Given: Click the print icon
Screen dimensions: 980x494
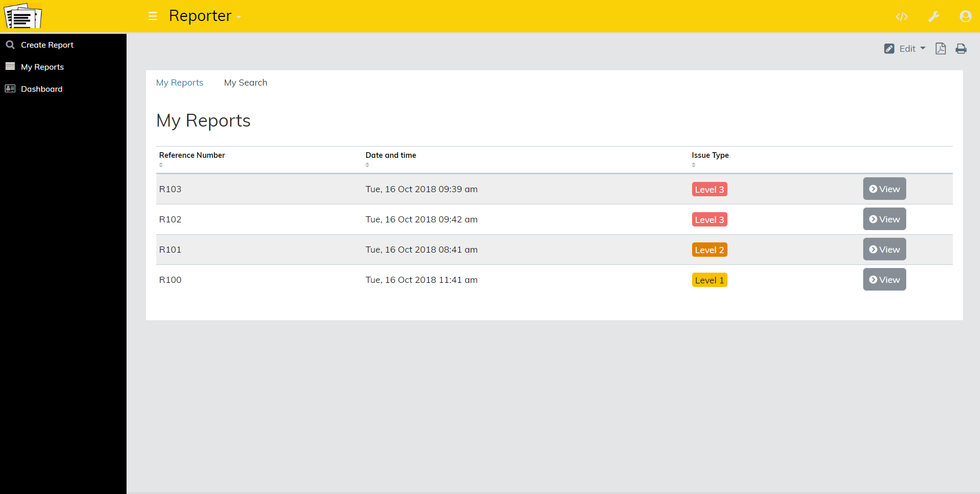Looking at the screenshot, I should tap(961, 49).
